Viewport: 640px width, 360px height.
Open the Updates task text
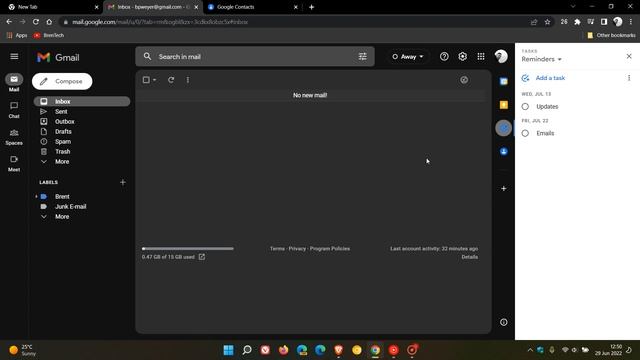click(547, 107)
